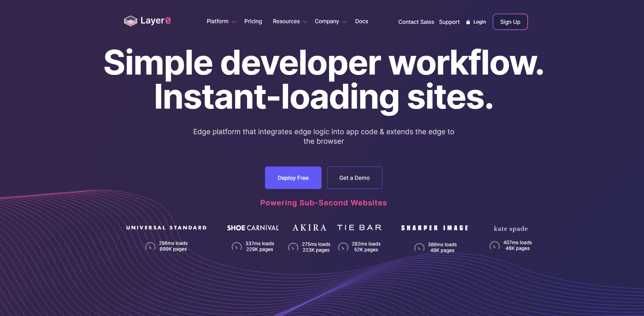The image size is (644, 316).
Task: Click the 337ms loads 229K pages text
Action: coord(260,247)
